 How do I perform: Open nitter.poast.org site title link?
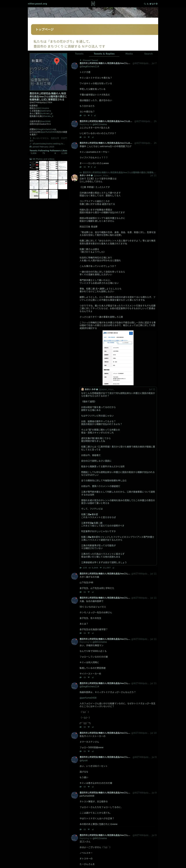[x=38, y=4]
